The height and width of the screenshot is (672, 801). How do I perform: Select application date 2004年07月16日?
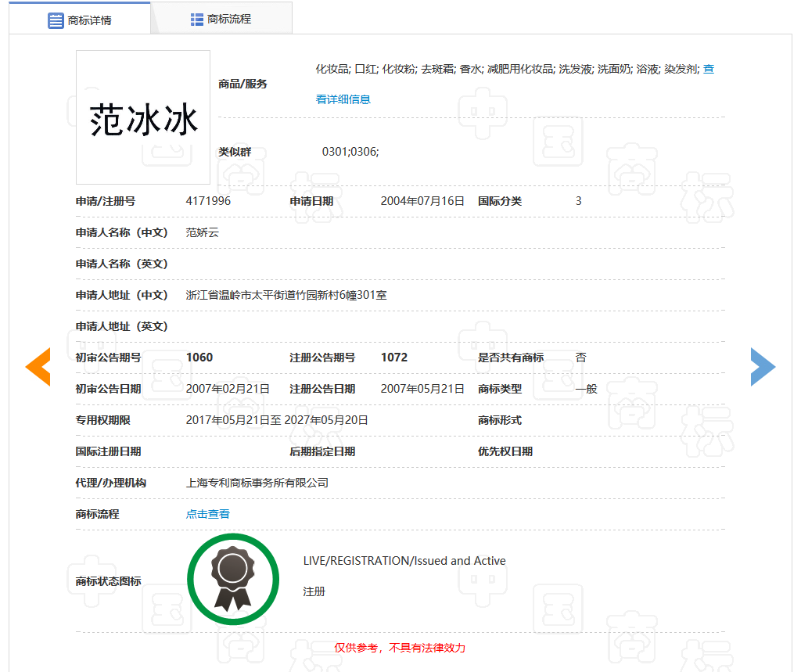coord(422,201)
